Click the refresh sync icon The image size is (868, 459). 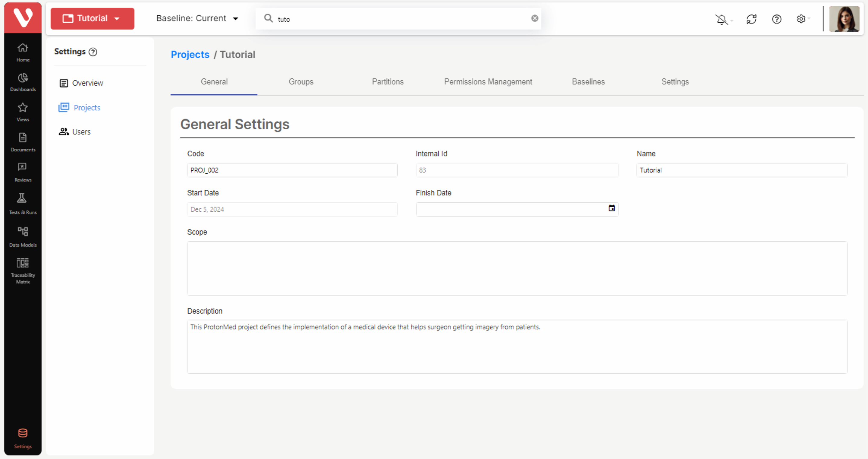[751, 19]
